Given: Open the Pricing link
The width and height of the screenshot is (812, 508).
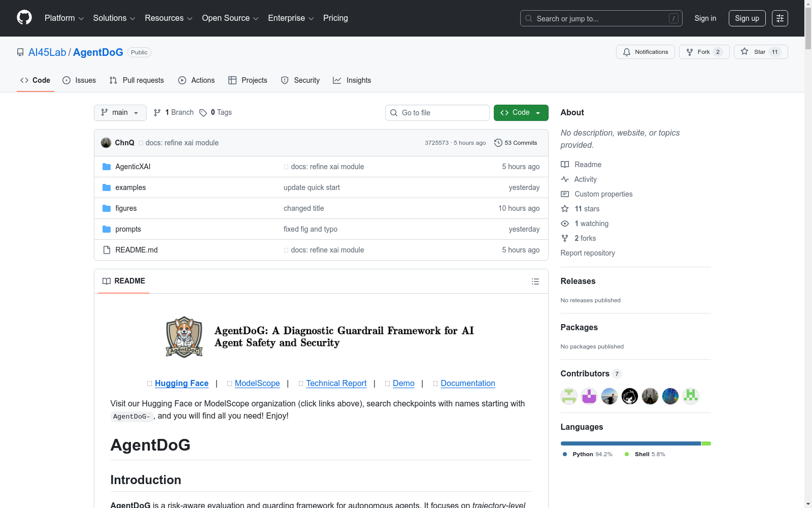Looking at the screenshot, I should [335, 18].
